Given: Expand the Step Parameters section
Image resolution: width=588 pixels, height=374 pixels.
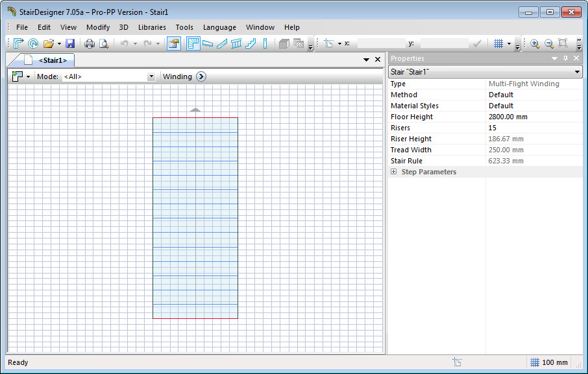Looking at the screenshot, I should click(x=393, y=172).
